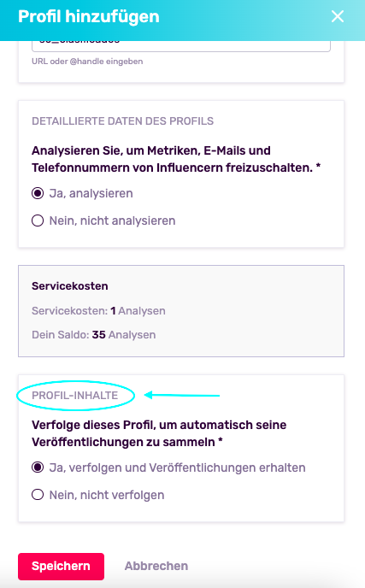This screenshot has width=365, height=588.
Task: Click the bold 'Servicekosten' box title
Action: [70, 286]
